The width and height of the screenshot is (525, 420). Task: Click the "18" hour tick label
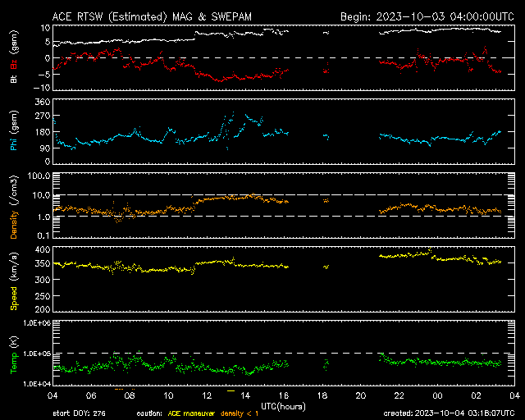[322, 395]
